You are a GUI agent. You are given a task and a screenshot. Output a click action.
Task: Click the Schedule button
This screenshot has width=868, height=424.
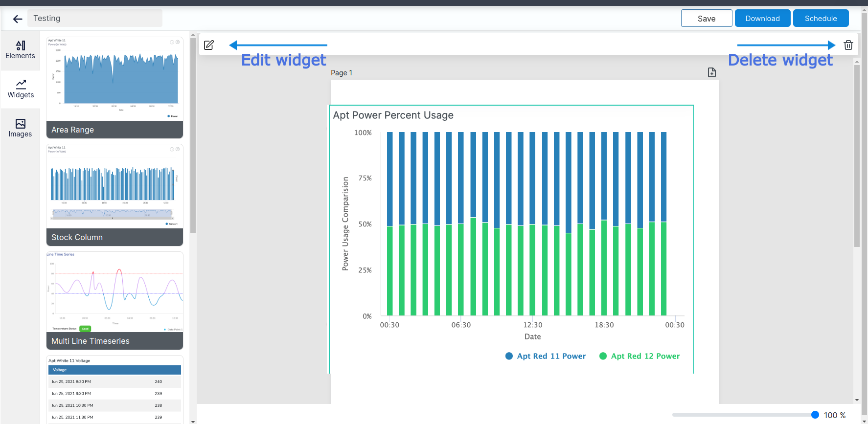820,19
